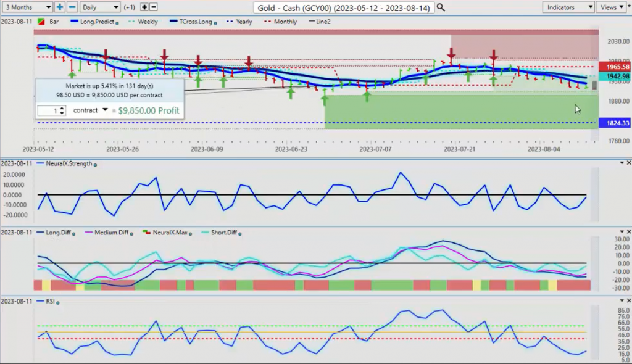Click the blue plus zoom-in button
The width and height of the screenshot is (632, 364).
[x=60, y=7]
